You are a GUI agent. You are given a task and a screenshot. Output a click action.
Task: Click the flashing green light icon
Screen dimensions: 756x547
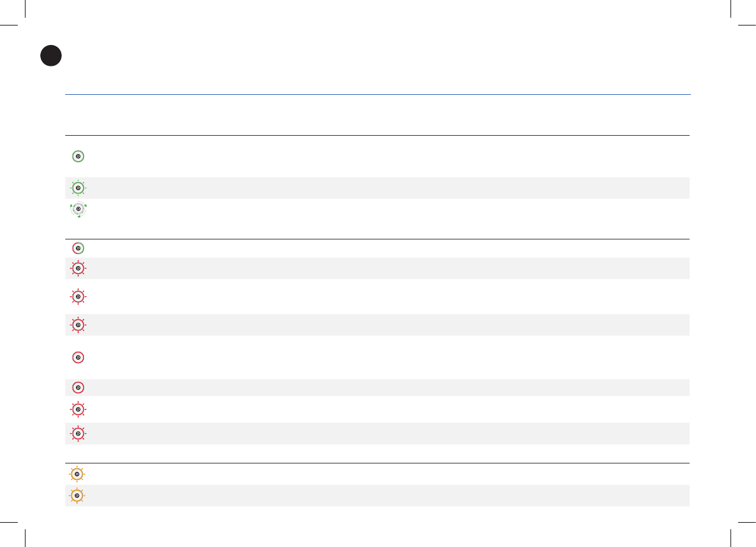pos(78,188)
